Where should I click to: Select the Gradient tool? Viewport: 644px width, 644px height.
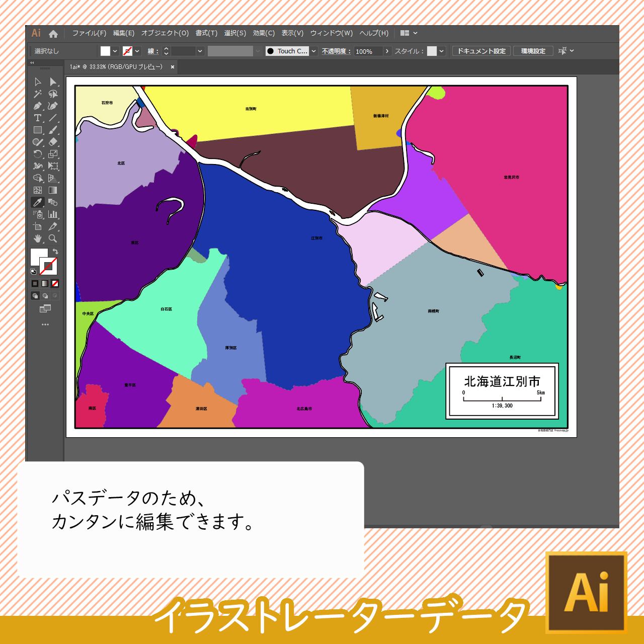53,191
